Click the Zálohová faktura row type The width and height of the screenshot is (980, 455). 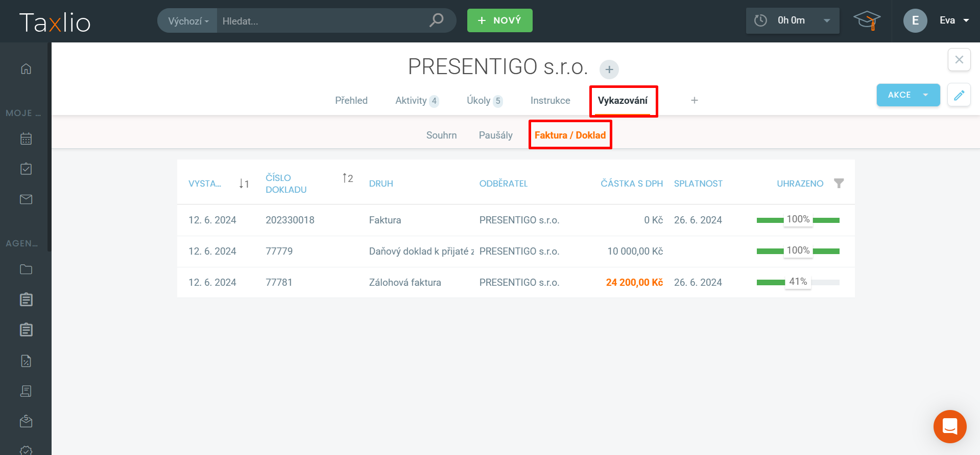coord(405,283)
